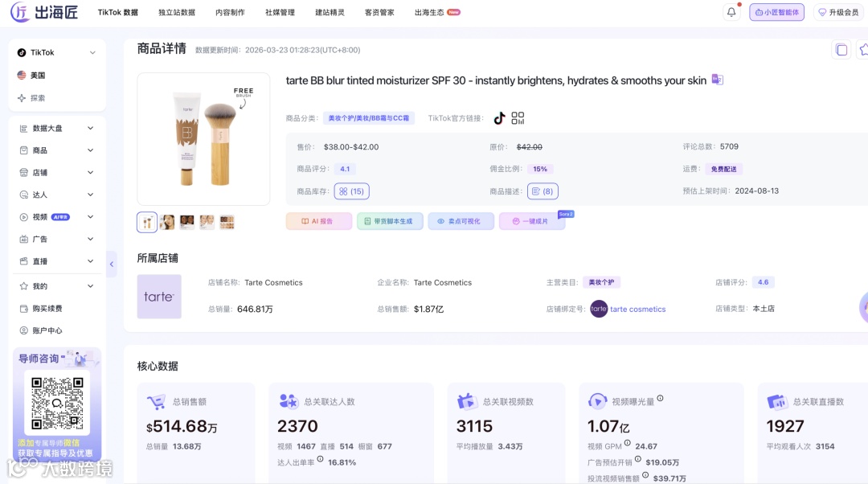Screen dimensions: 868x484
Task: Click the 总关联直播数 icon
Action: point(776,401)
